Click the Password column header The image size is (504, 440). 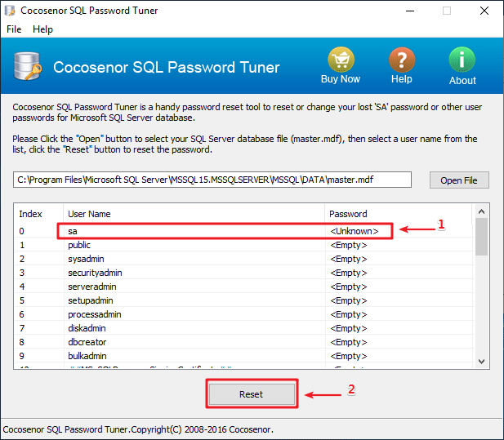(x=399, y=214)
